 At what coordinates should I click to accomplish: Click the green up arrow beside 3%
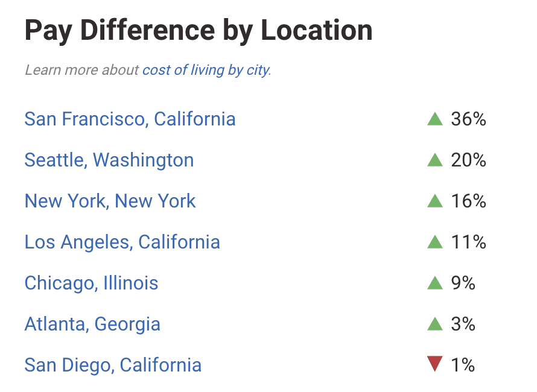click(435, 324)
